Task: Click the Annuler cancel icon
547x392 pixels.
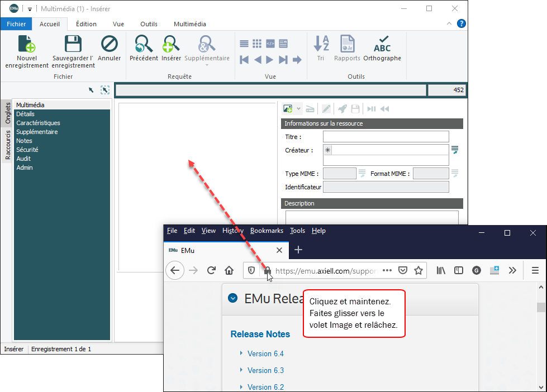Action: [x=109, y=44]
